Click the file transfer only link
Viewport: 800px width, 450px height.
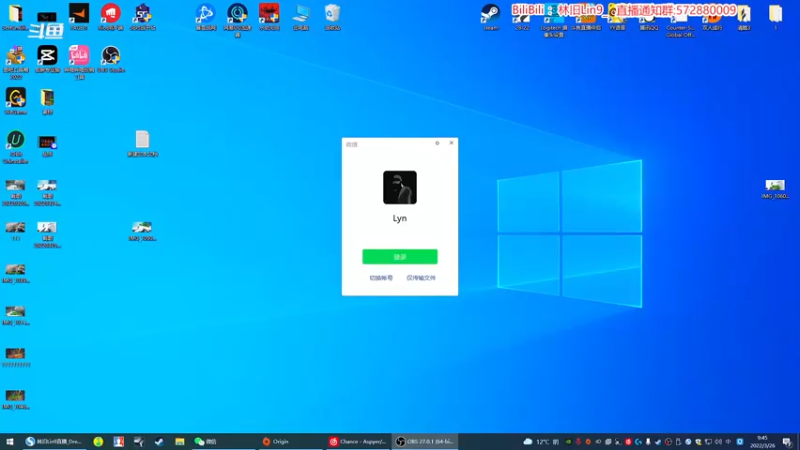click(421, 278)
